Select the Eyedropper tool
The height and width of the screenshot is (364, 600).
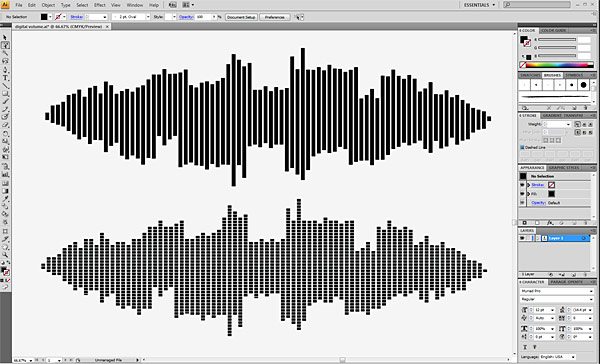(x=5, y=199)
